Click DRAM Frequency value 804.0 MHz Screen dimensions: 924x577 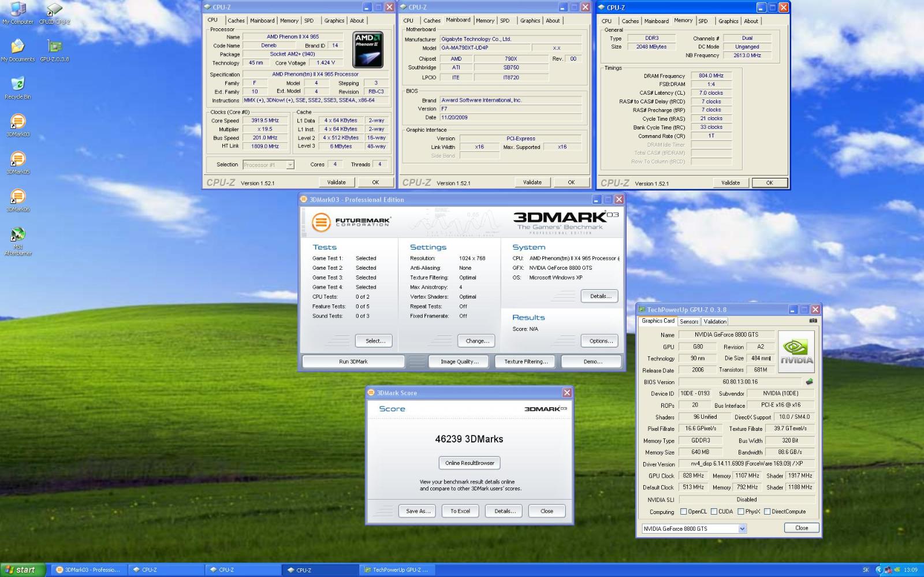point(711,76)
